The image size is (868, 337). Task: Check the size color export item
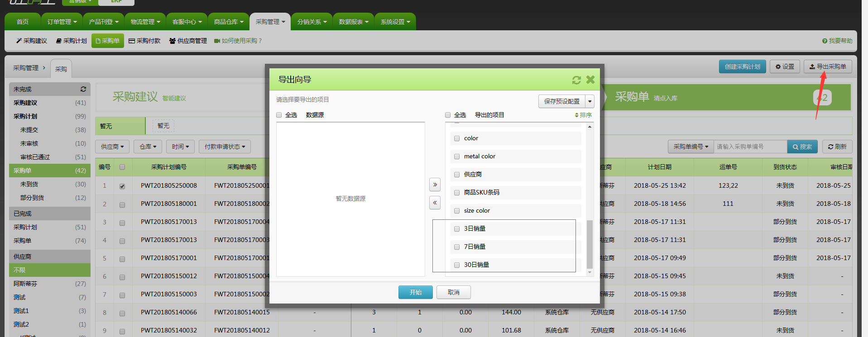[x=457, y=211]
